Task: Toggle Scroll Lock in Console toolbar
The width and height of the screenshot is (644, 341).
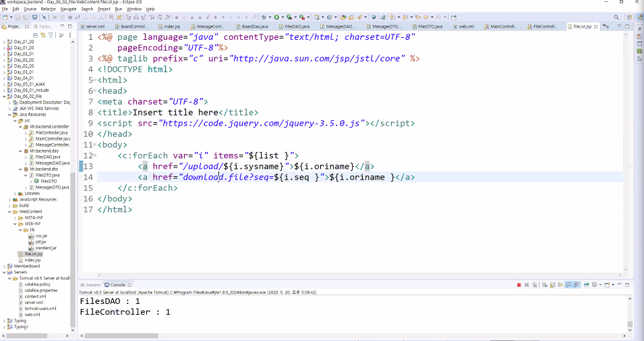Action: [x=552, y=285]
